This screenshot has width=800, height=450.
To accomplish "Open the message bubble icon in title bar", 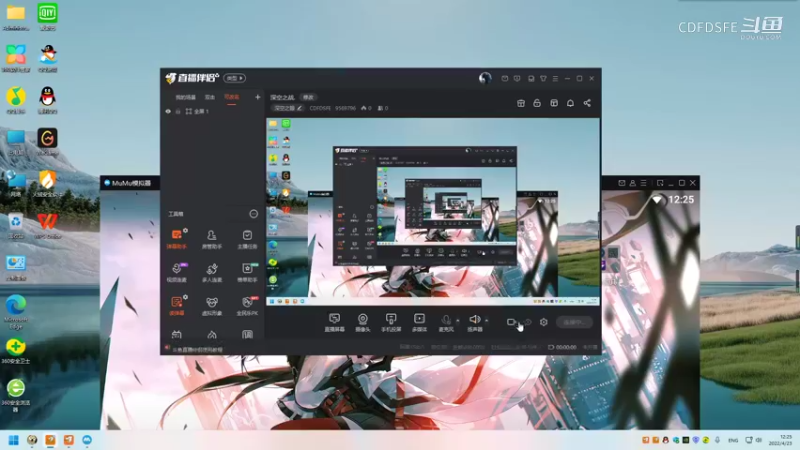I will [517, 79].
